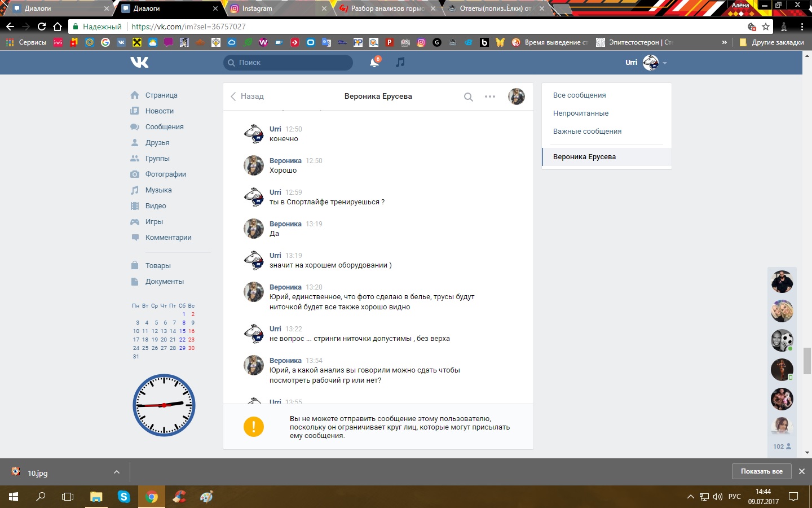Expand options for downloaded 10.jpg

(x=117, y=472)
